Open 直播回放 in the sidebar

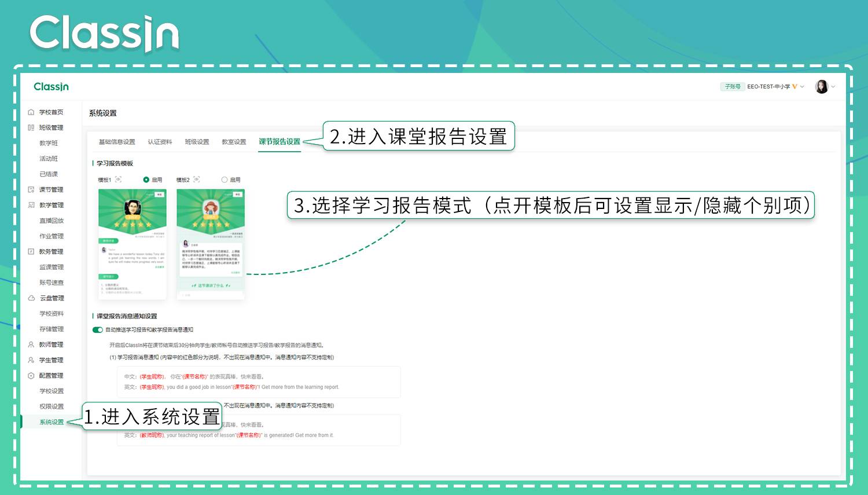[52, 221]
